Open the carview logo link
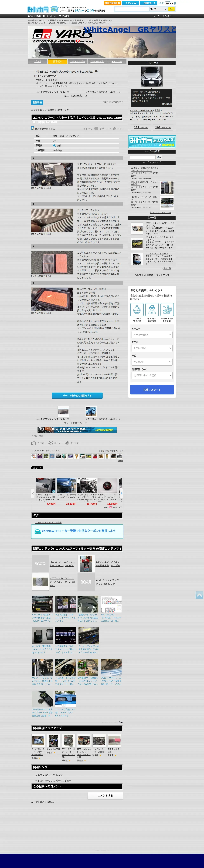Screen dimensions: 204x868 (170, 3)
